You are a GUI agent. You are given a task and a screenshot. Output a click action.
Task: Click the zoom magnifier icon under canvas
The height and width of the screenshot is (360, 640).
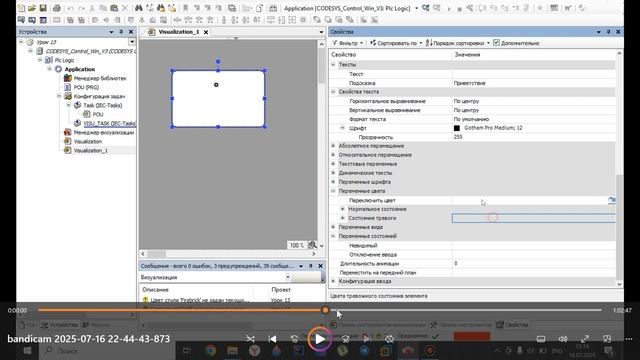click(x=313, y=245)
